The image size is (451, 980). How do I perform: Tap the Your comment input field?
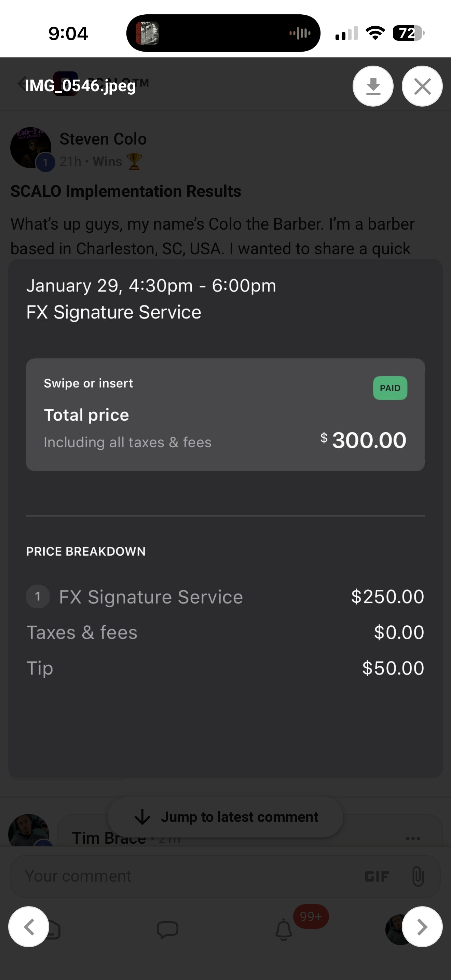click(182, 876)
